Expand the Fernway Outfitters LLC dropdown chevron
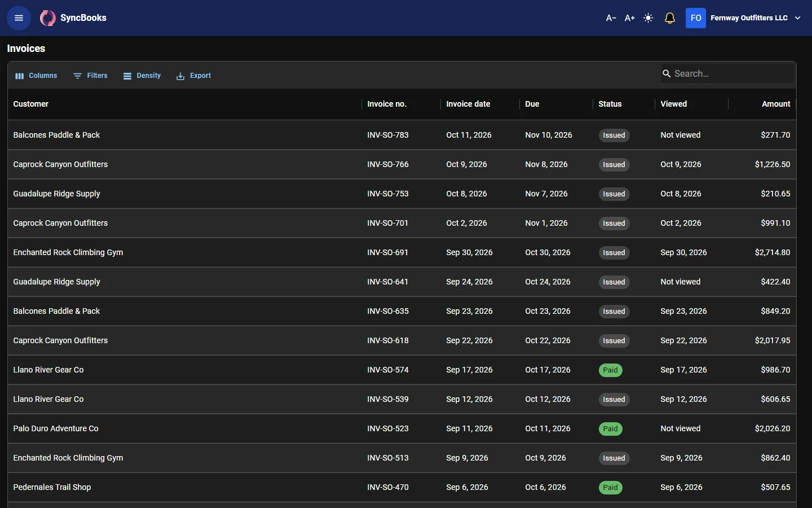 click(x=798, y=18)
